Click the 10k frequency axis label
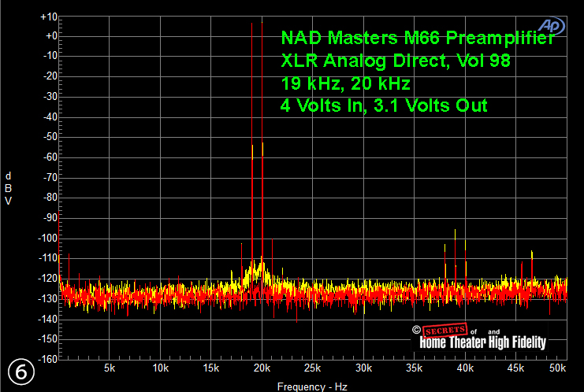Image resolution: width=584 pixels, height=392 pixels. pos(161,368)
